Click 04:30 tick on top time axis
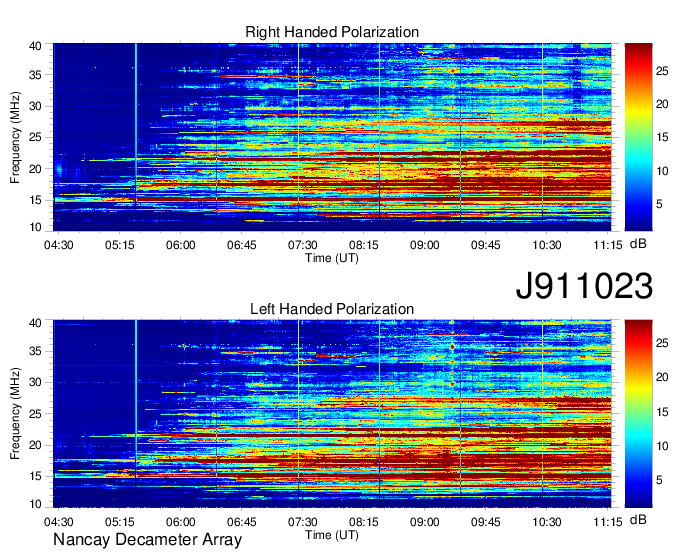 point(59,245)
